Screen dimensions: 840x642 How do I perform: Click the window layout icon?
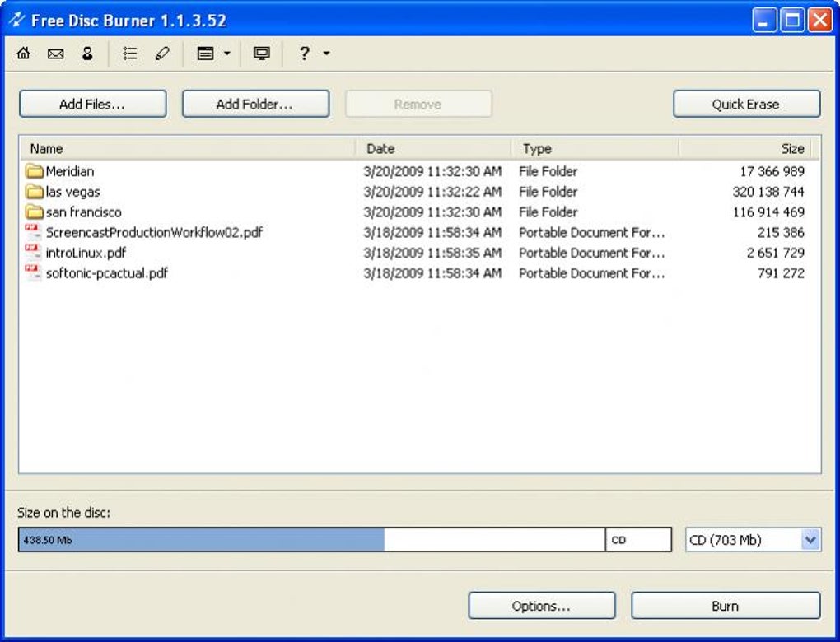tap(206, 53)
